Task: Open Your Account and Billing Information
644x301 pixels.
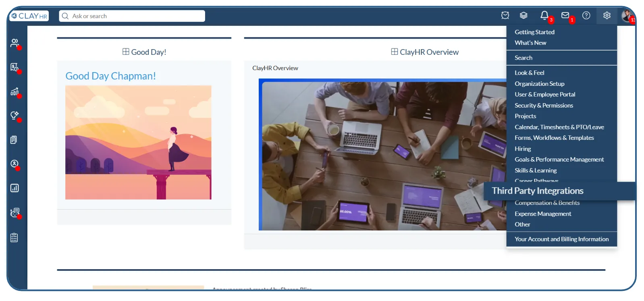Action: (x=561, y=239)
